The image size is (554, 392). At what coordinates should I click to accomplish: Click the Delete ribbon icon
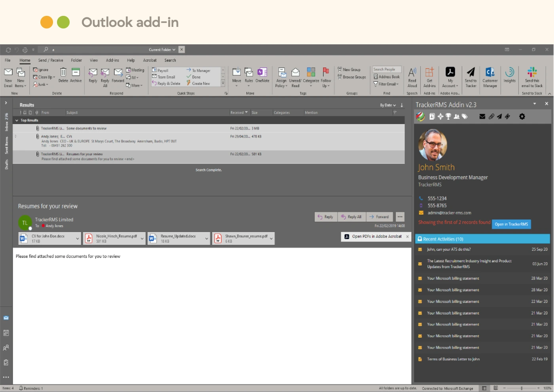click(x=63, y=75)
